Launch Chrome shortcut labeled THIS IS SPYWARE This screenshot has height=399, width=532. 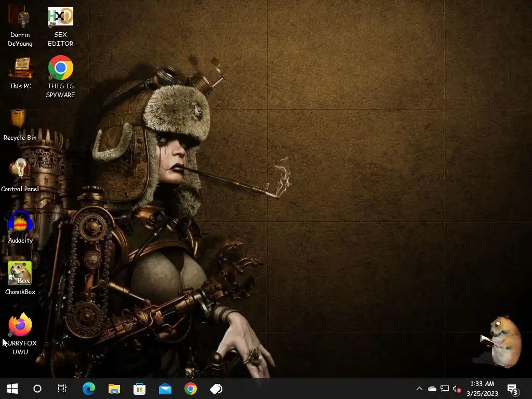60,77
